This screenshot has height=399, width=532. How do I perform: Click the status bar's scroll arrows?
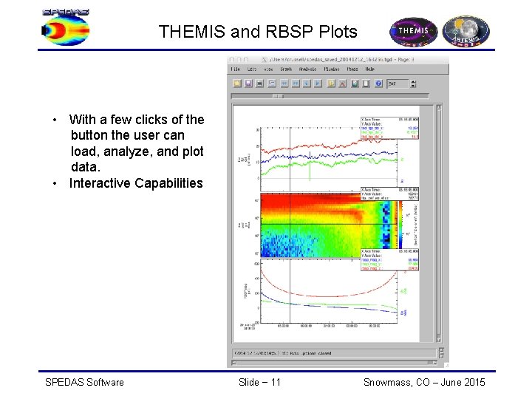[x=441, y=353]
